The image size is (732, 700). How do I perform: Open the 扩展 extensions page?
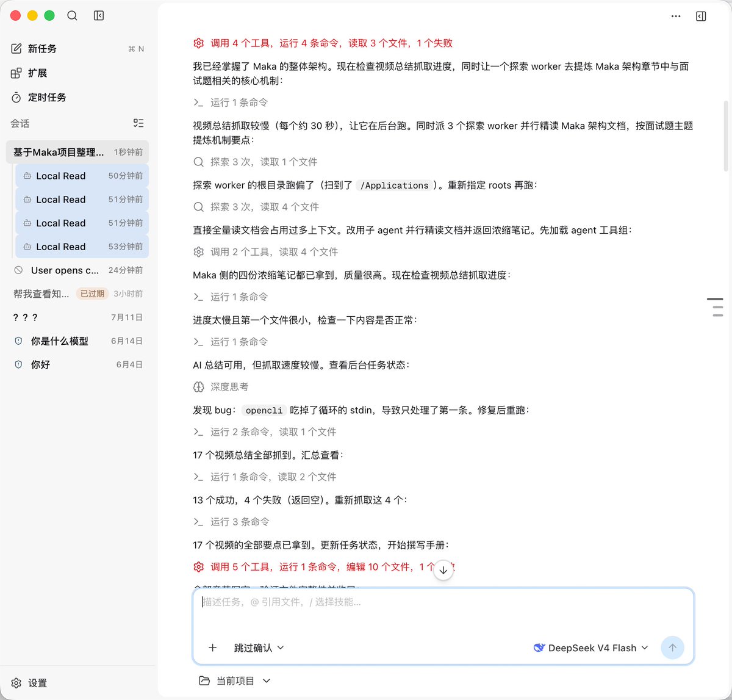pos(77,73)
